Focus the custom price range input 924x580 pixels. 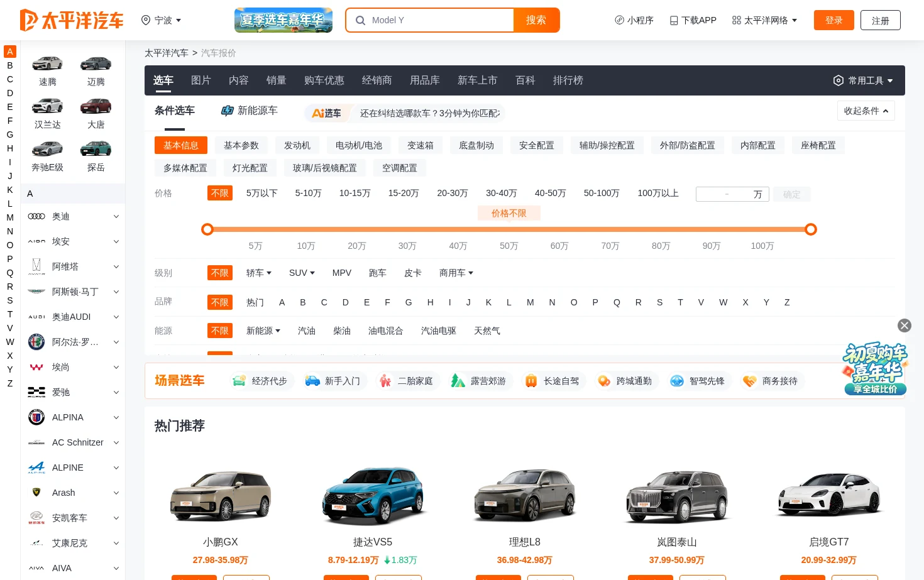coord(733,194)
